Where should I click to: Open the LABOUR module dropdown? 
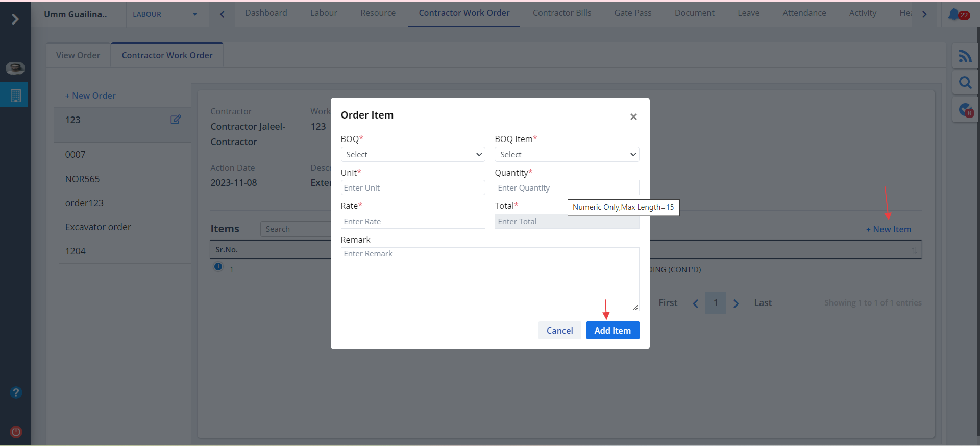165,14
